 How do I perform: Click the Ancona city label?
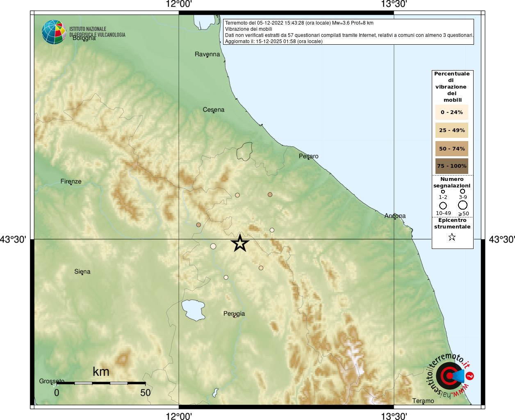pos(395,216)
